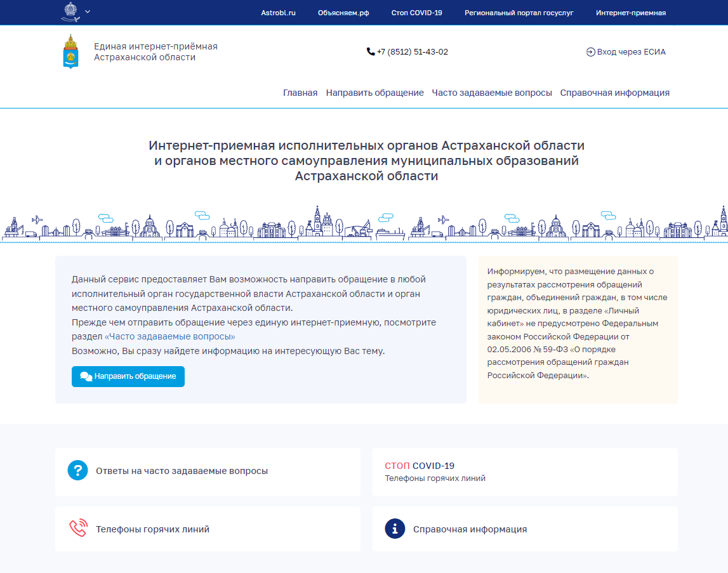
Task: Click the blue question mark icon
Action: [77, 471]
